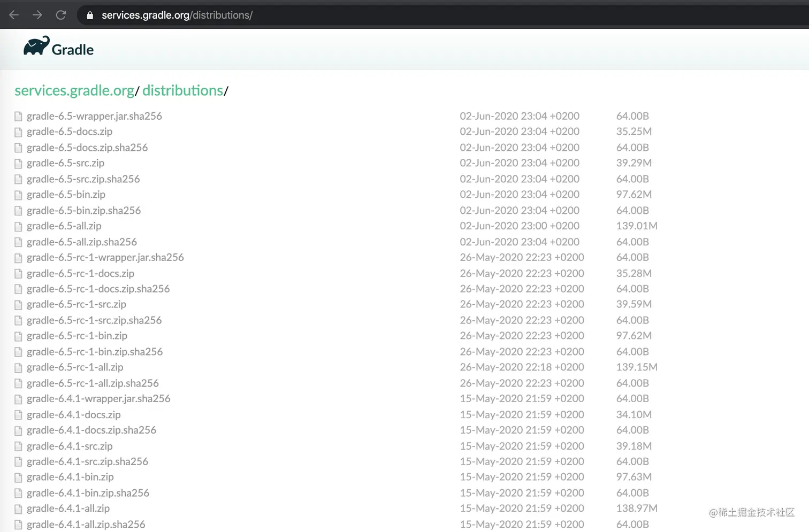Open gradle-6.4.1-all.zip.sha256 link
Image resolution: width=809 pixels, height=532 pixels.
(86, 525)
